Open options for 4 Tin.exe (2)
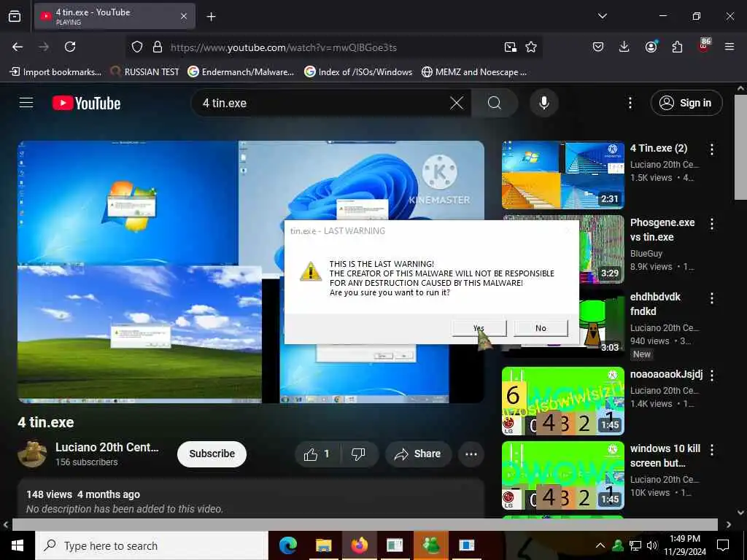Image resolution: width=747 pixels, height=560 pixels. point(712,149)
